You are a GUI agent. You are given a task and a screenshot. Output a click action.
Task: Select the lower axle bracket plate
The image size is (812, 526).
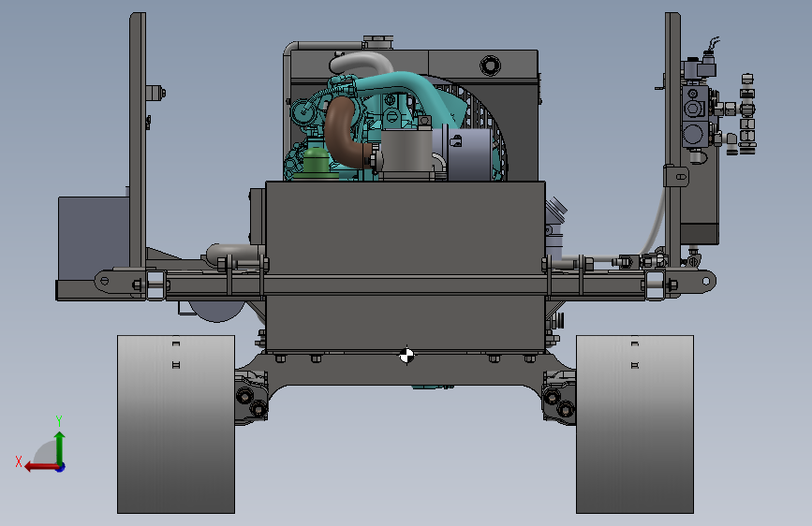coord(406,369)
